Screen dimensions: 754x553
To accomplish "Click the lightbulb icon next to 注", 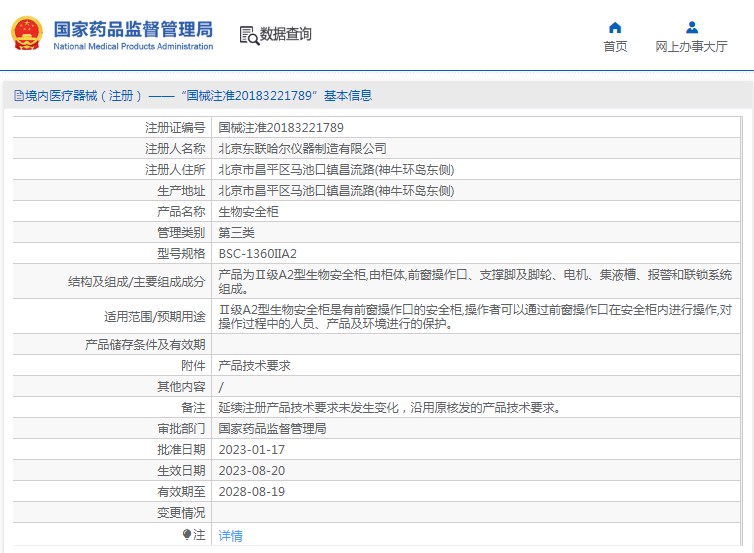I will click(187, 534).
